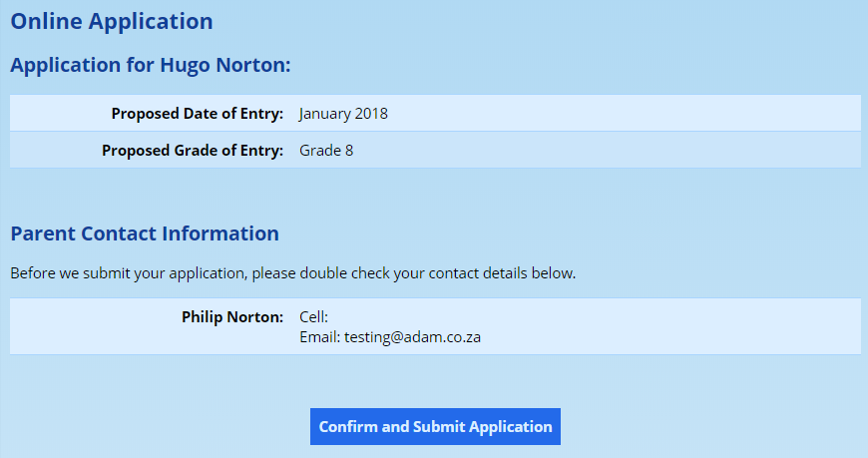Viewport: 868px width, 458px height.
Task: Click Confirm and Submit Application button
Action: pos(435,426)
